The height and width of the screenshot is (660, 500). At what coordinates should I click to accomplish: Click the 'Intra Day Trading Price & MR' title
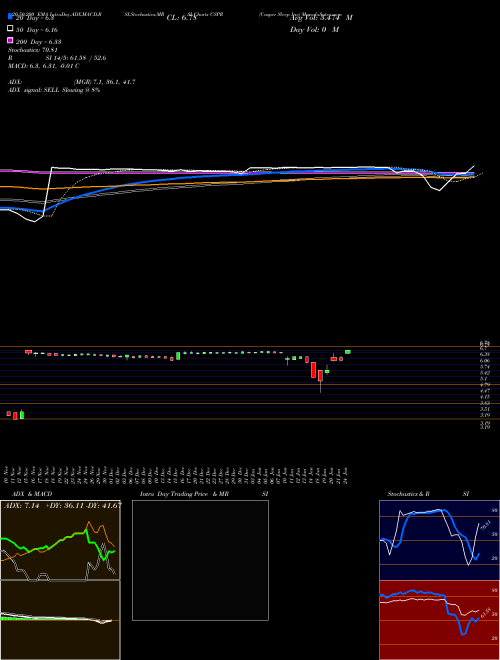click(184, 494)
